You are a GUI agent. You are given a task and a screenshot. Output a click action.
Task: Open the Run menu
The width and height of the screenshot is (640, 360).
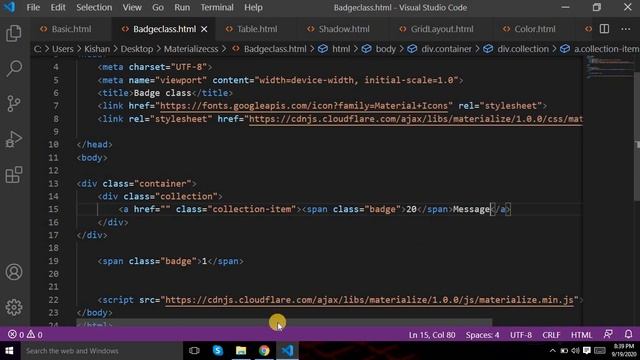(182, 7)
